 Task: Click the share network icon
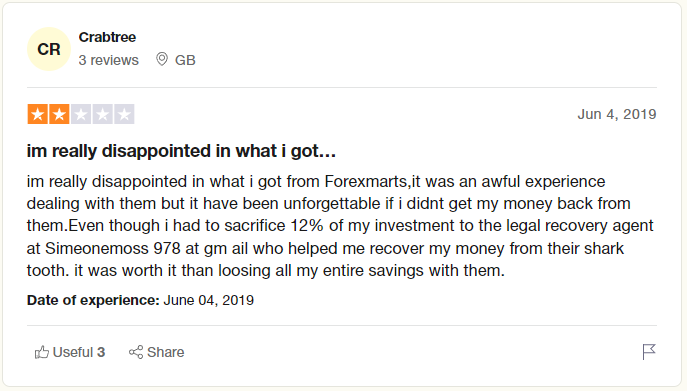coord(136,352)
